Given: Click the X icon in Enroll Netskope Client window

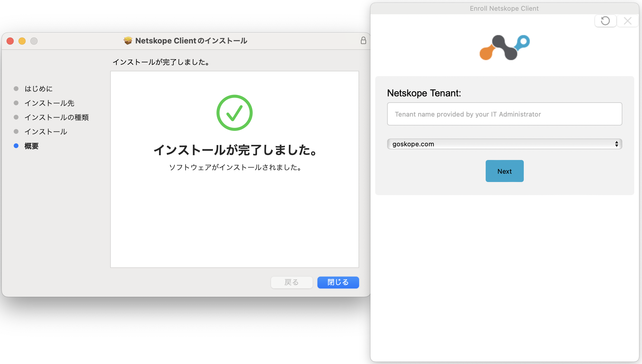Looking at the screenshot, I should pos(628,21).
